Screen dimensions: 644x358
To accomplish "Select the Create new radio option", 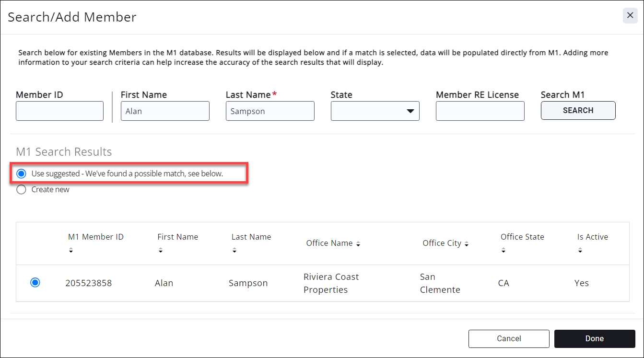I will 21,190.
